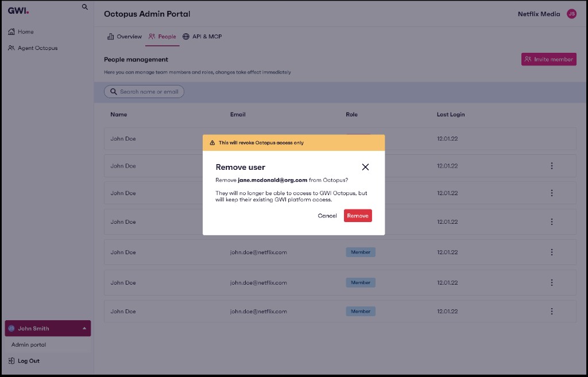This screenshot has width=588, height=377.
Task: Click the search magnifier icon beside the GWI logo
Action: 85,7
